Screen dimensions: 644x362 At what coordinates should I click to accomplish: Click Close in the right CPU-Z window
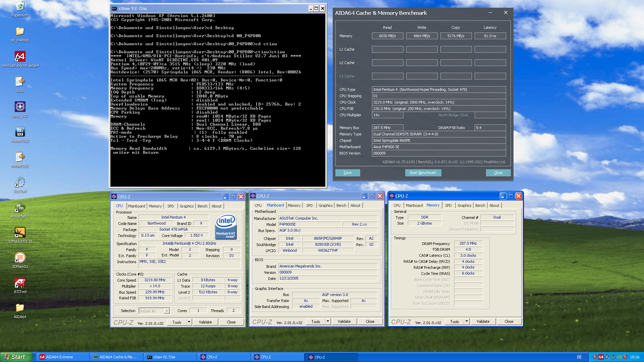click(509, 321)
